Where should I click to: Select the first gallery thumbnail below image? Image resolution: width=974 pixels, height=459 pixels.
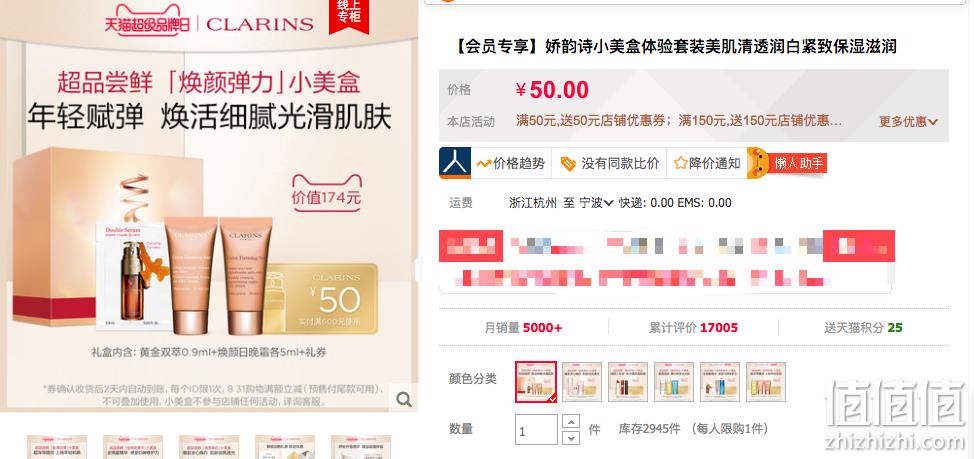[x=57, y=447]
